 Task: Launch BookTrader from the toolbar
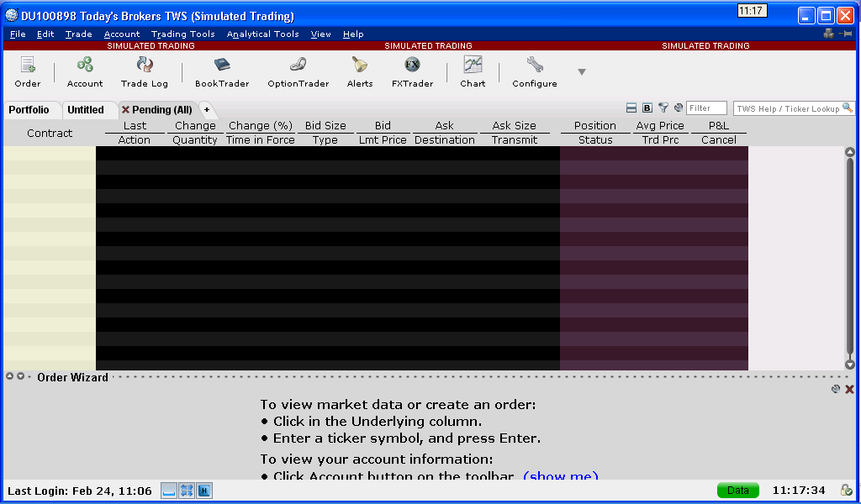pyautogui.click(x=222, y=71)
